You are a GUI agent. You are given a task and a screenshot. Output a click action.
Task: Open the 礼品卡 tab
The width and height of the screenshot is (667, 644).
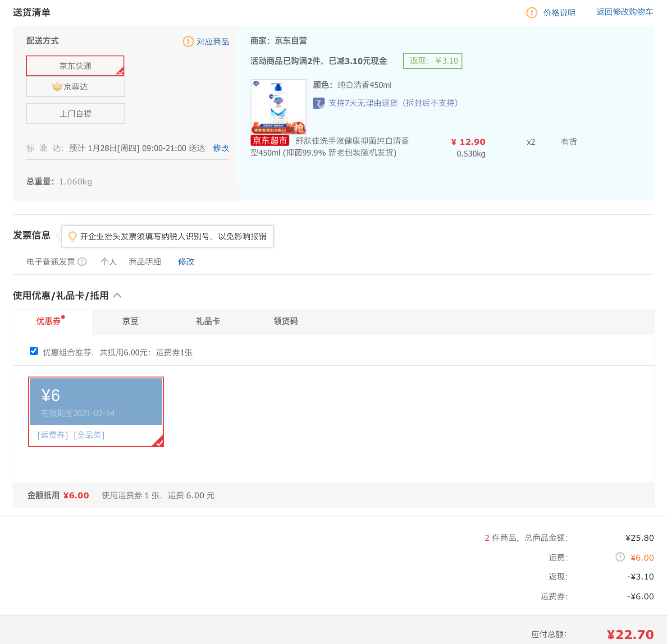(208, 322)
